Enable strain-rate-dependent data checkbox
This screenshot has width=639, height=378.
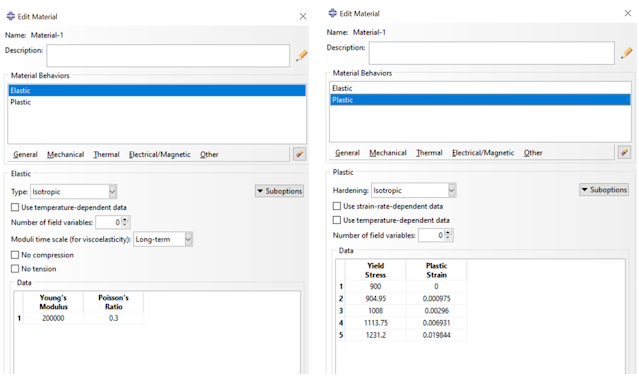337,206
